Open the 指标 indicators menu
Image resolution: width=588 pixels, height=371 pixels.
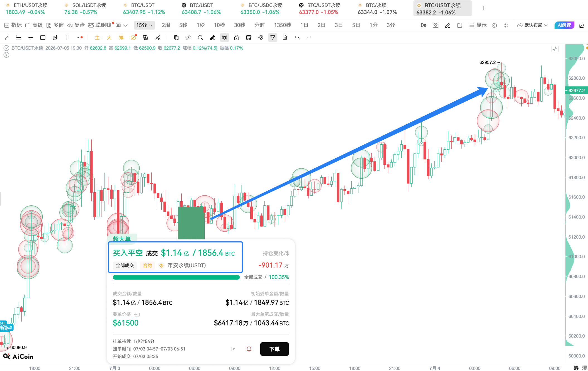(x=13, y=25)
